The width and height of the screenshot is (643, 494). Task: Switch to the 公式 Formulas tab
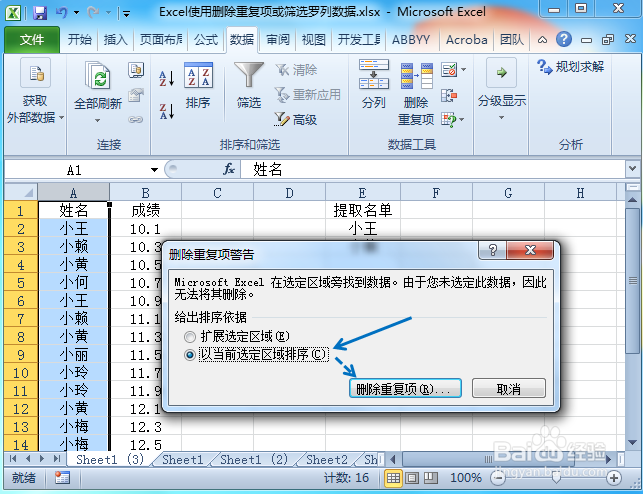click(206, 40)
